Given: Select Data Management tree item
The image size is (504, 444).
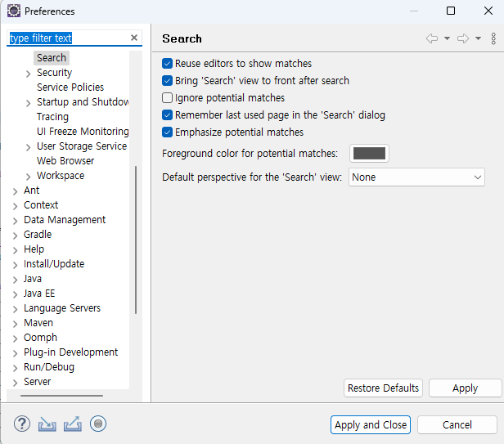Looking at the screenshot, I should pyautogui.click(x=65, y=220).
